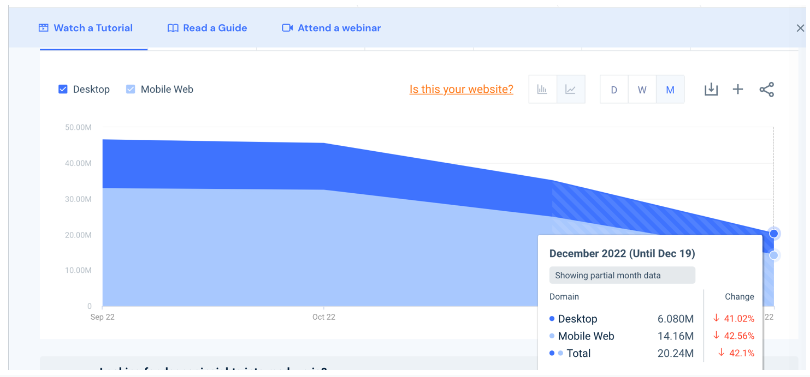Click the guide book icon
Viewport: 810px width, 377px height.
pos(173,28)
